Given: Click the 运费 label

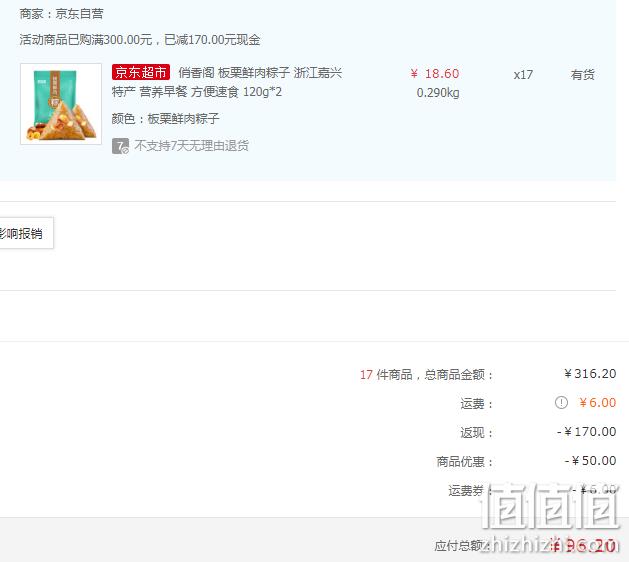Looking at the screenshot, I should [x=476, y=404].
